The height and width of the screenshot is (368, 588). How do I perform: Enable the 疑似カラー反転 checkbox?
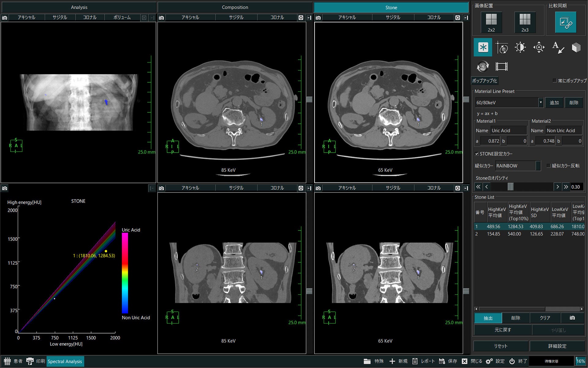pos(548,166)
